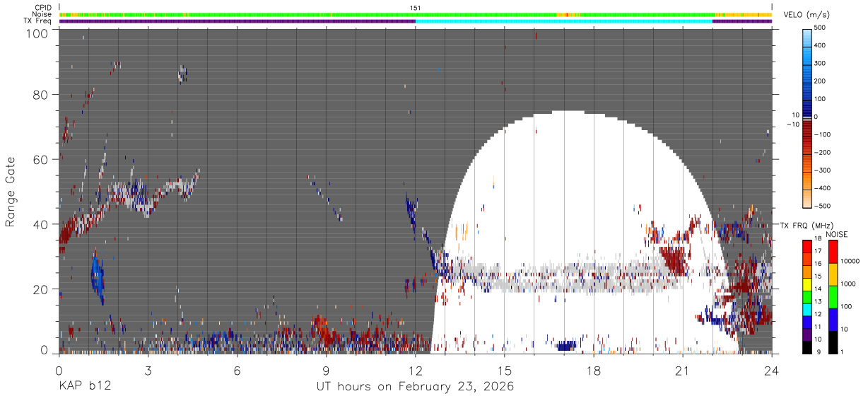This screenshot has height=401, width=868.
Task: Click the 300 tick on velocity colorbar
Action: tap(821, 63)
